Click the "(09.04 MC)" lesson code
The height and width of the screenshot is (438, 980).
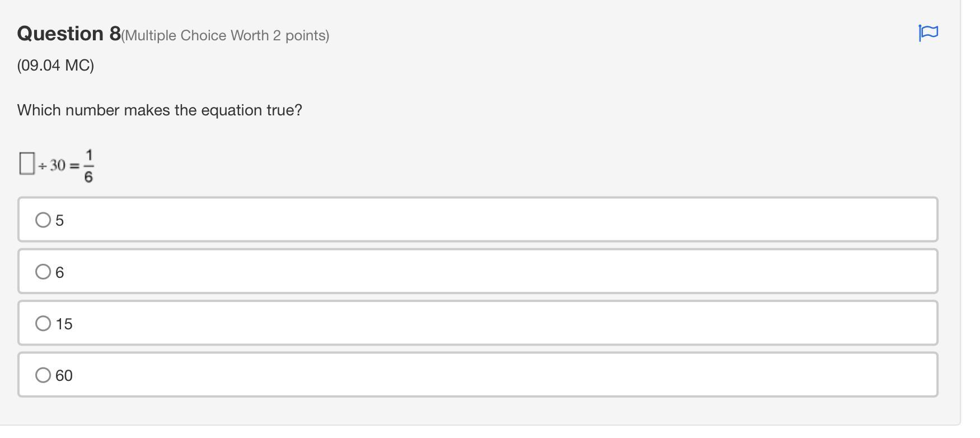(55, 66)
